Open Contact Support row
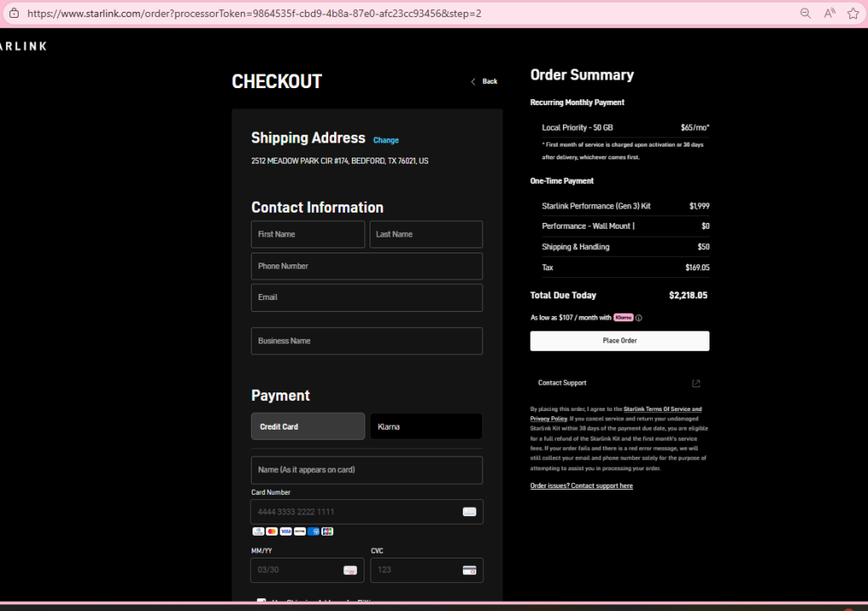This screenshot has width=868, height=611. tap(620, 383)
